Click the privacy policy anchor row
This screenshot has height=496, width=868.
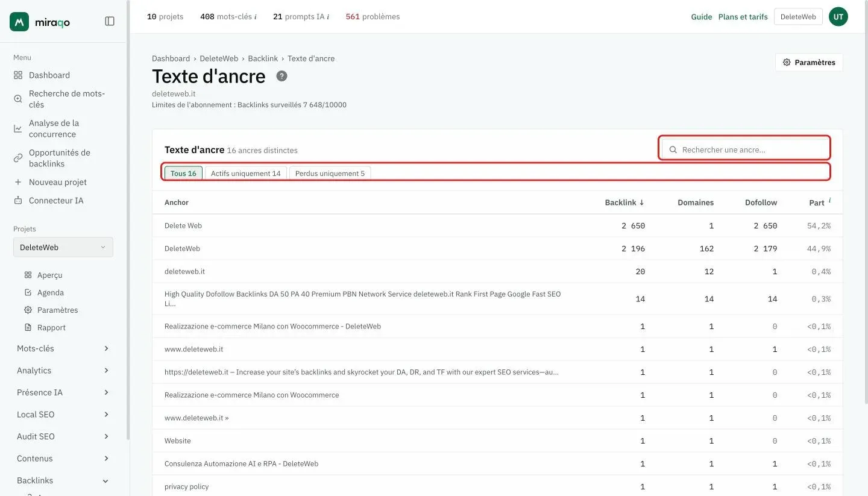point(497,487)
